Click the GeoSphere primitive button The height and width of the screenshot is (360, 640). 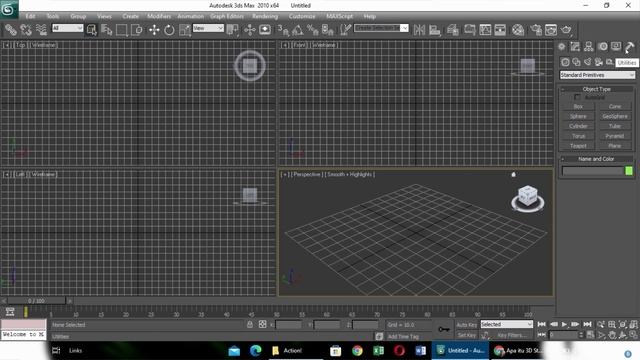tap(615, 116)
